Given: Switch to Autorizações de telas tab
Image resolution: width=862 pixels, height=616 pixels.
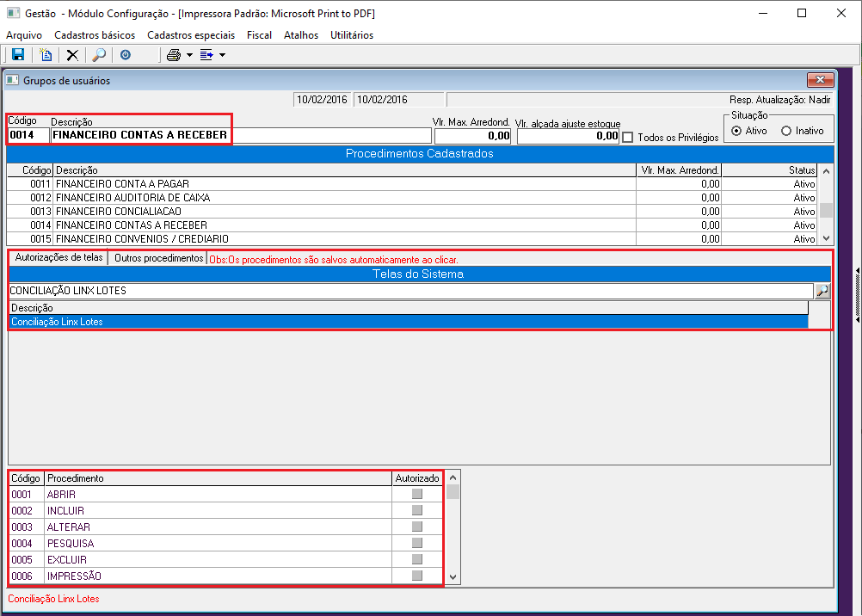Looking at the screenshot, I should click(58, 257).
